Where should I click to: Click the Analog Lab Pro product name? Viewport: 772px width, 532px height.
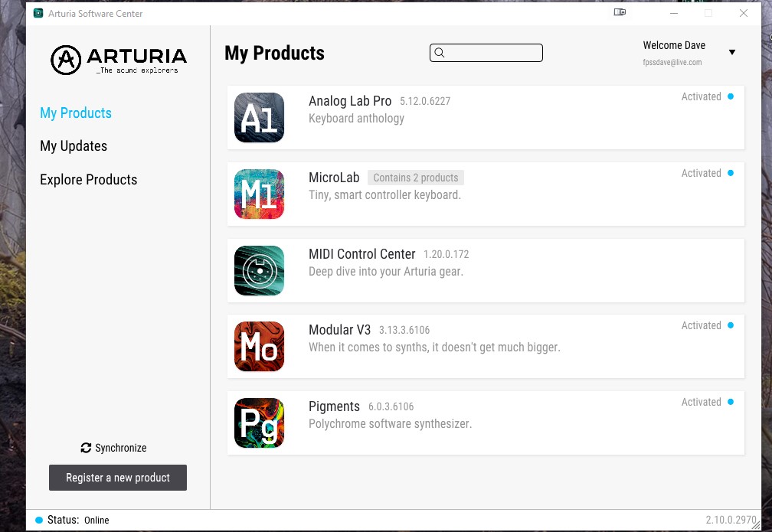[350, 101]
